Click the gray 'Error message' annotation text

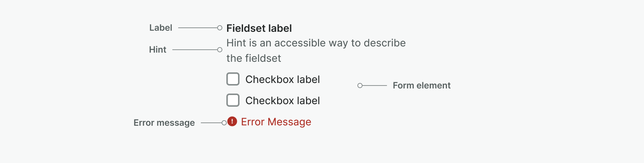[x=164, y=123]
